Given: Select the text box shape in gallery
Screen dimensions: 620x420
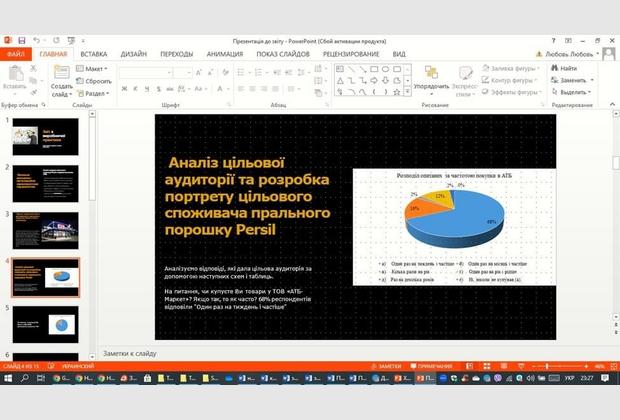Looking at the screenshot, I should [x=340, y=69].
